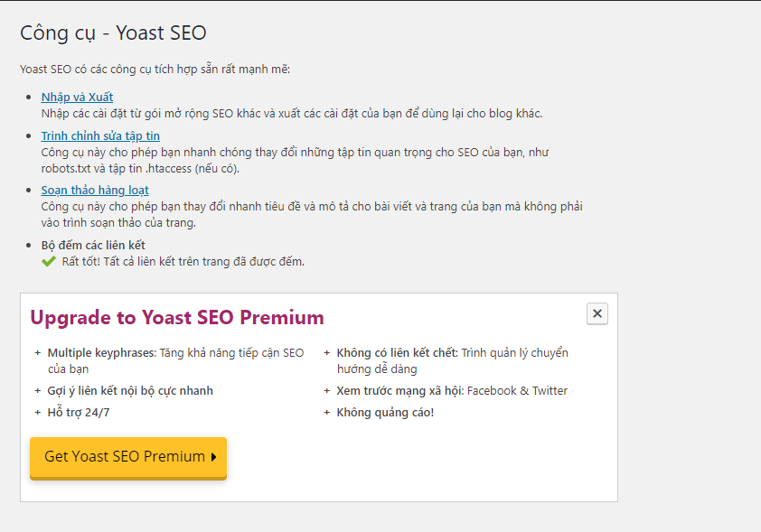Click the Công cụ - Yoast SEO page heading
This screenshot has height=532, width=761.
(113, 33)
